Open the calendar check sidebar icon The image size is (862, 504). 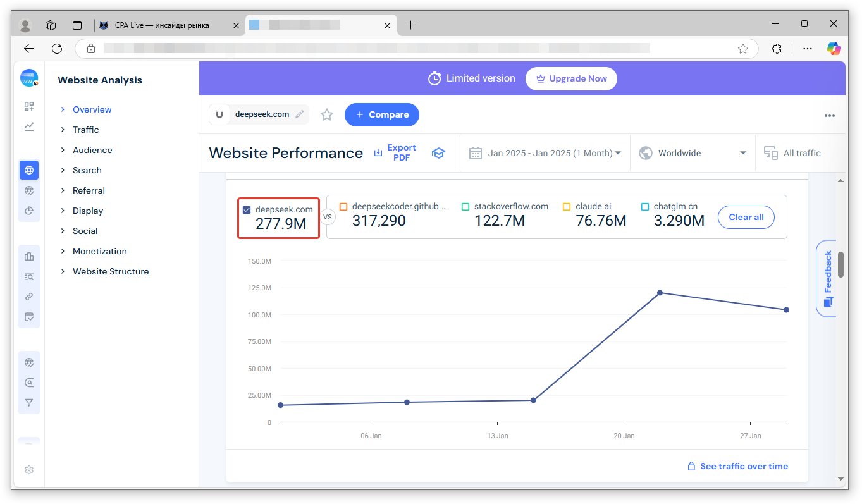29,317
